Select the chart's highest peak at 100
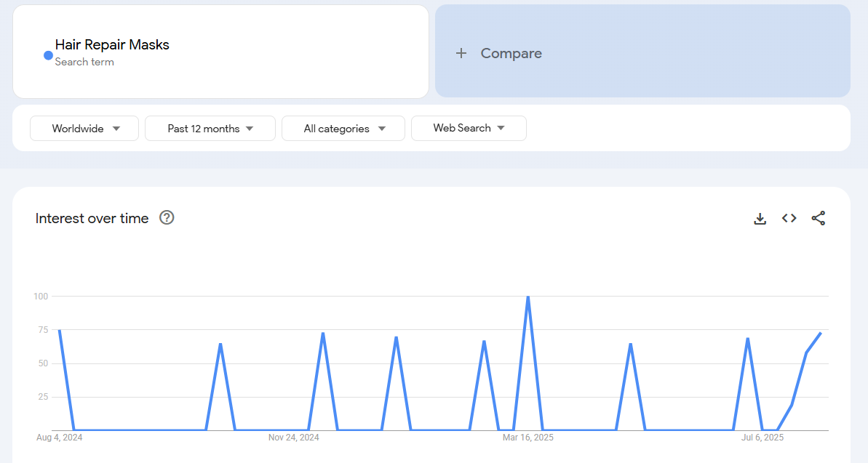The height and width of the screenshot is (463, 868). coord(527,297)
